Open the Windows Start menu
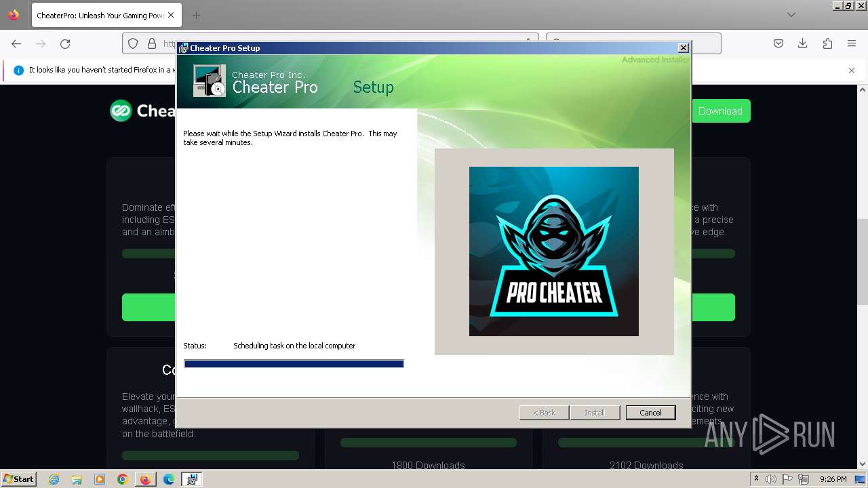868x488 pixels. coord(18,479)
